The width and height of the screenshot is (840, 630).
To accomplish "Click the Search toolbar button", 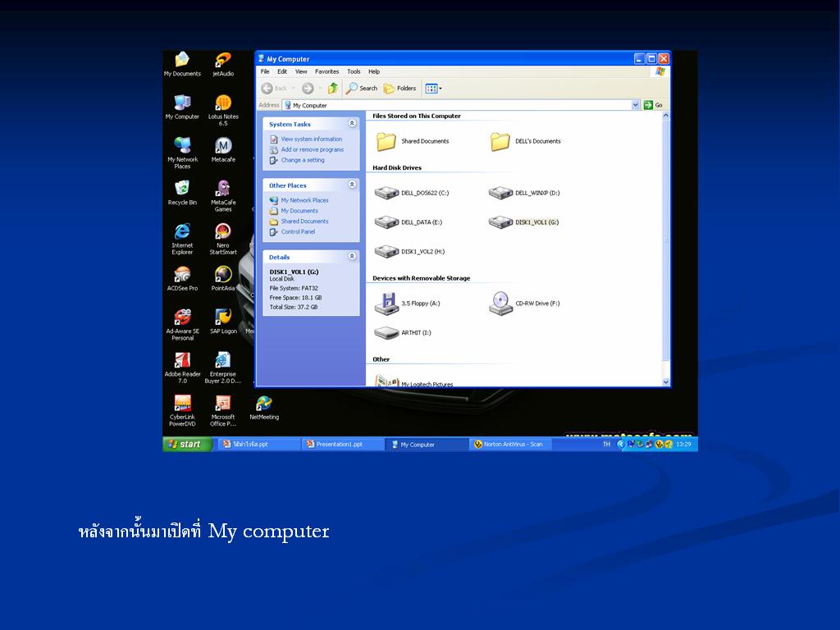I will click(362, 89).
